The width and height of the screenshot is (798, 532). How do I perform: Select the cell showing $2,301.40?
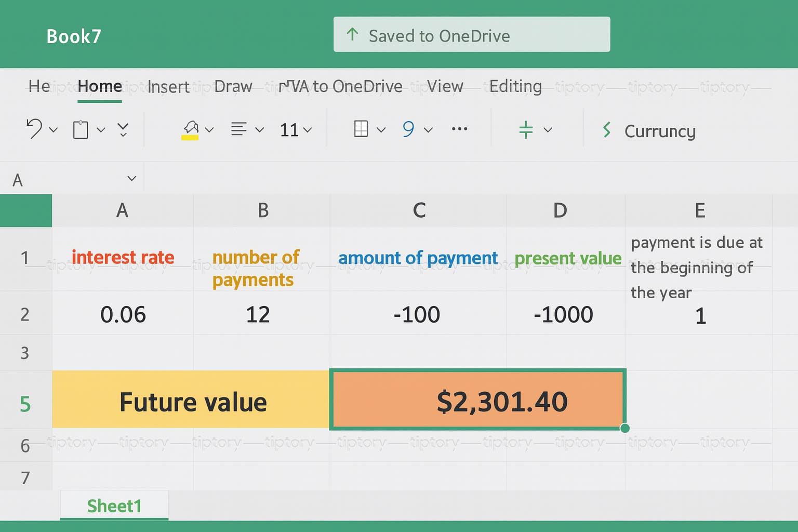(477, 400)
